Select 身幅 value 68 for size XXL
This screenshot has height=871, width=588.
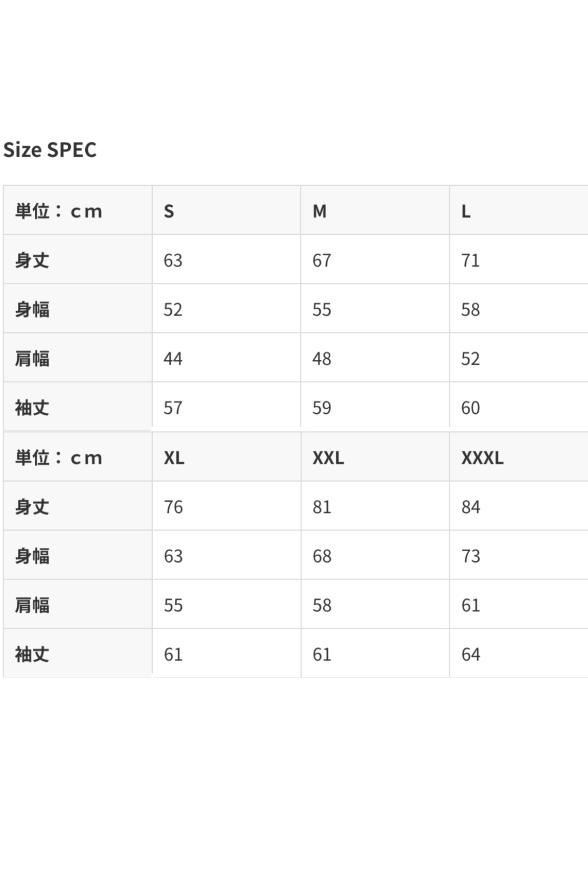click(322, 556)
